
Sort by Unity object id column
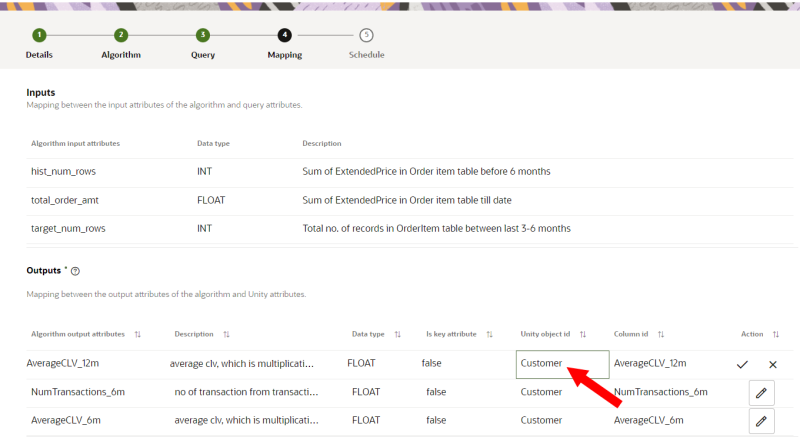pyautogui.click(x=583, y=334)
